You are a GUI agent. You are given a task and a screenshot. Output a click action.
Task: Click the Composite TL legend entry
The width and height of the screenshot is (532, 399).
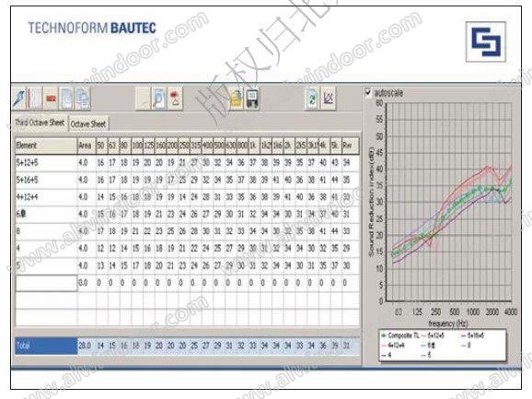400,335
